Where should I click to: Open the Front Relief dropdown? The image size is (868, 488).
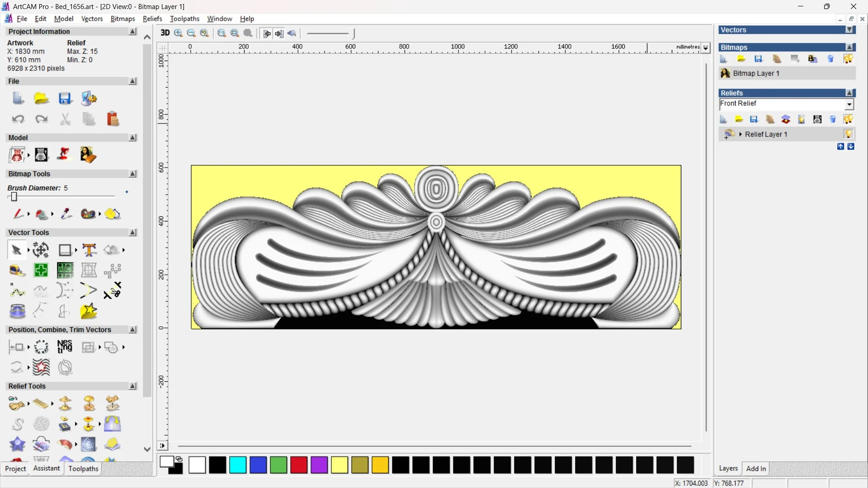[849, 104]
